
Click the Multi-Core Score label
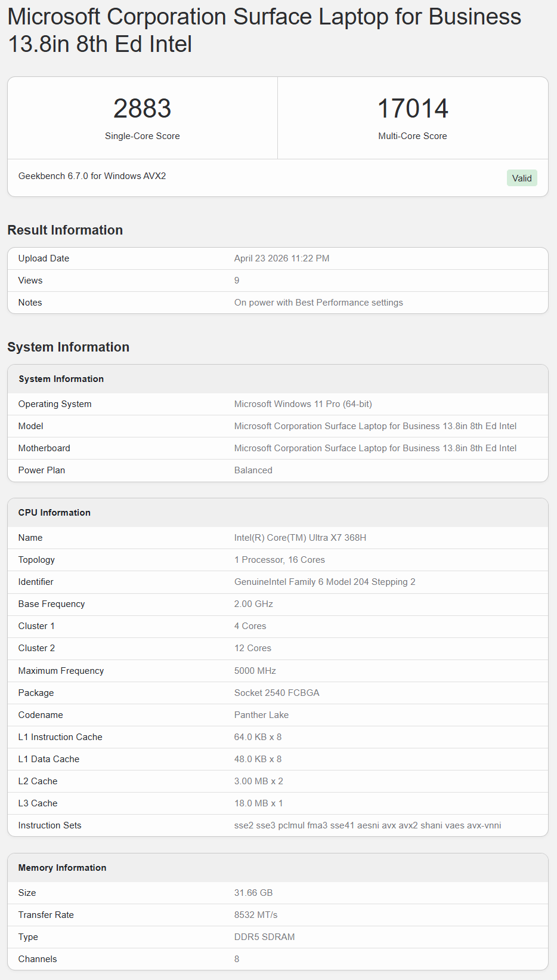pyautogui.click(x=413, y=136)
